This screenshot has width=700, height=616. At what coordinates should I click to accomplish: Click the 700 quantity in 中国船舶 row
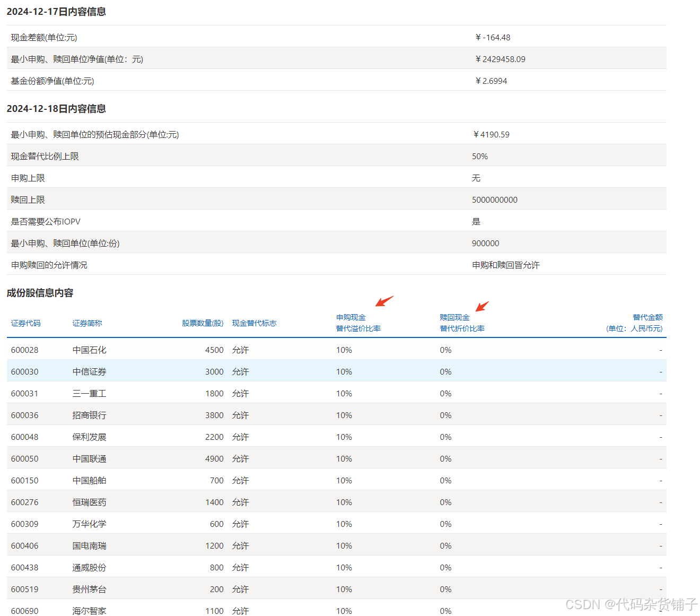217,481
